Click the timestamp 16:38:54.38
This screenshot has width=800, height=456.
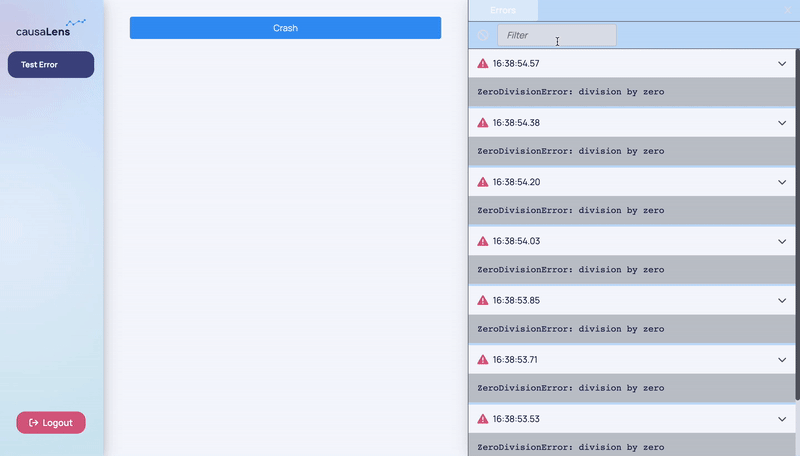[516, 123]
